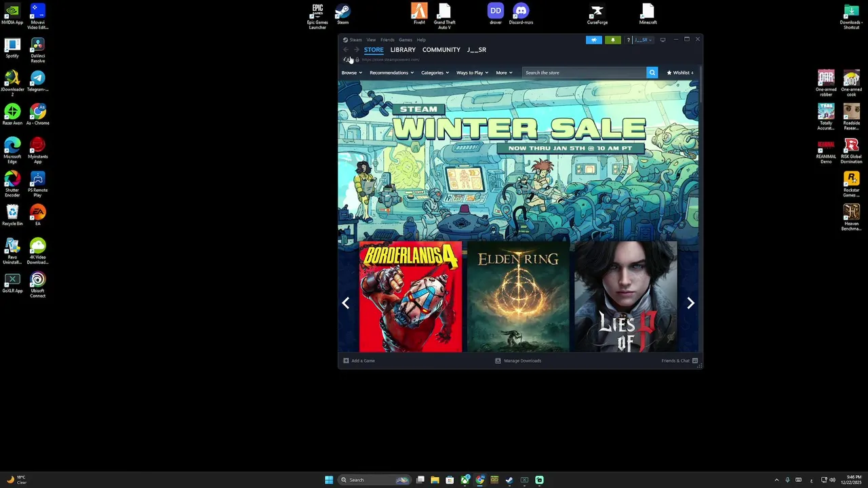Image resolution: width=868 pixels, height=488 pixels.
Task: Open the Friends menu
Action: 387,40
